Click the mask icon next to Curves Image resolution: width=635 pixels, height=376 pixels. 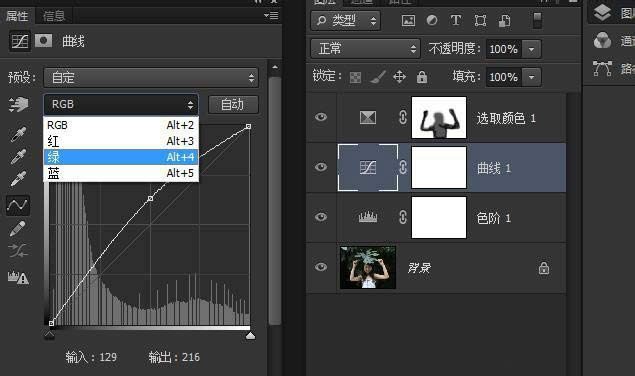(x=43, y=41)
